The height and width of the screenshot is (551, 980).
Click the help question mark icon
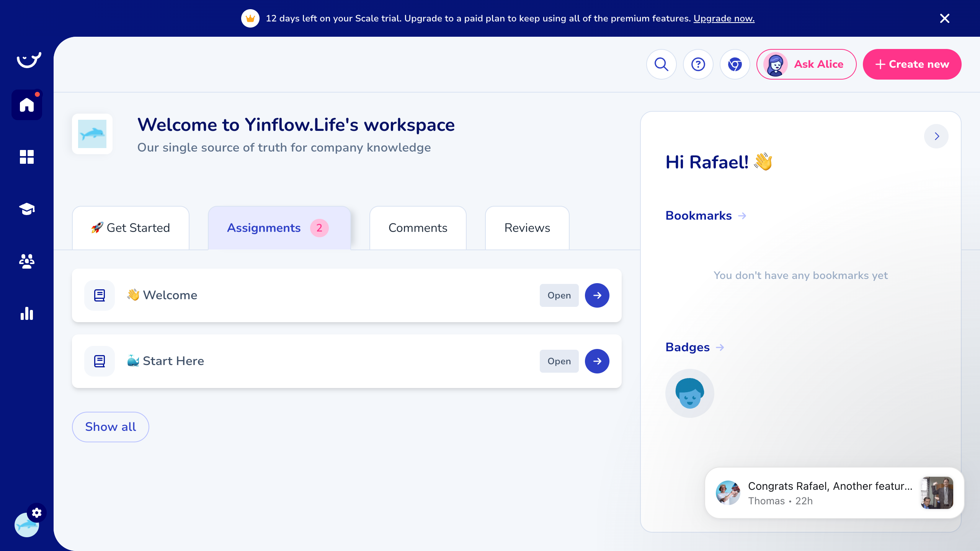coord(698,64)
